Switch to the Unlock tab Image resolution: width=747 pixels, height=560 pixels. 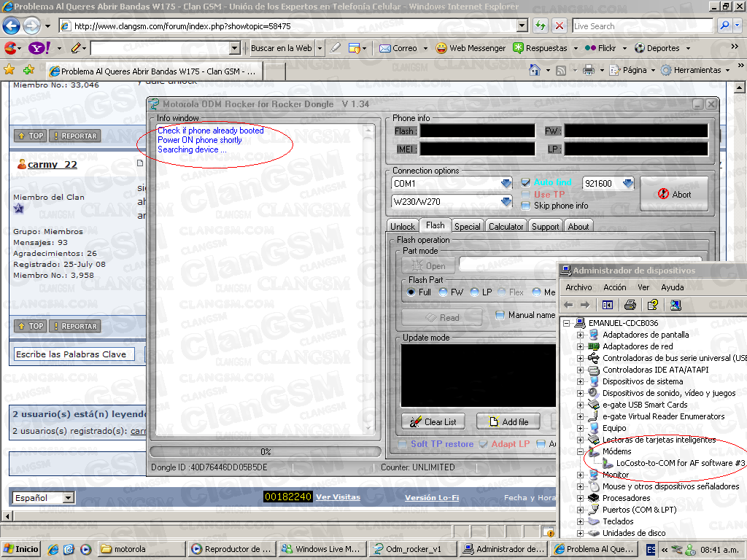[403, 227]
